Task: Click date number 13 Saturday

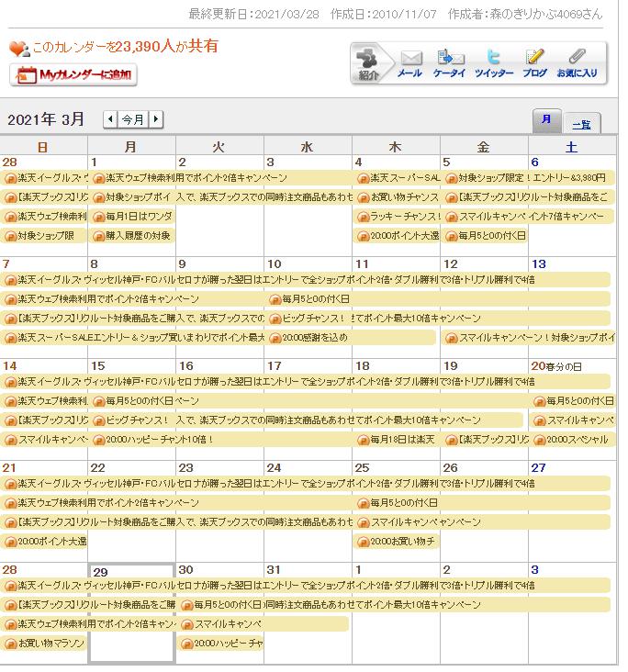Action: pyautogui.click(x=539, y=264)
